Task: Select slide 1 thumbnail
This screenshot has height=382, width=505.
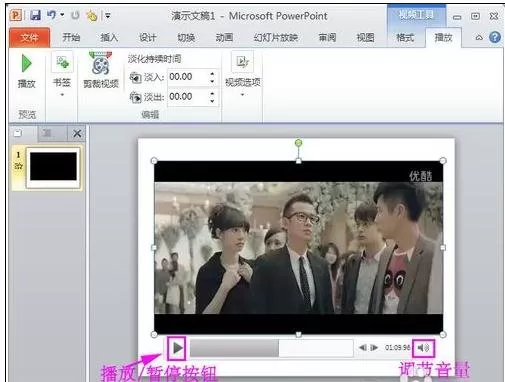Action: coord(53,167)
